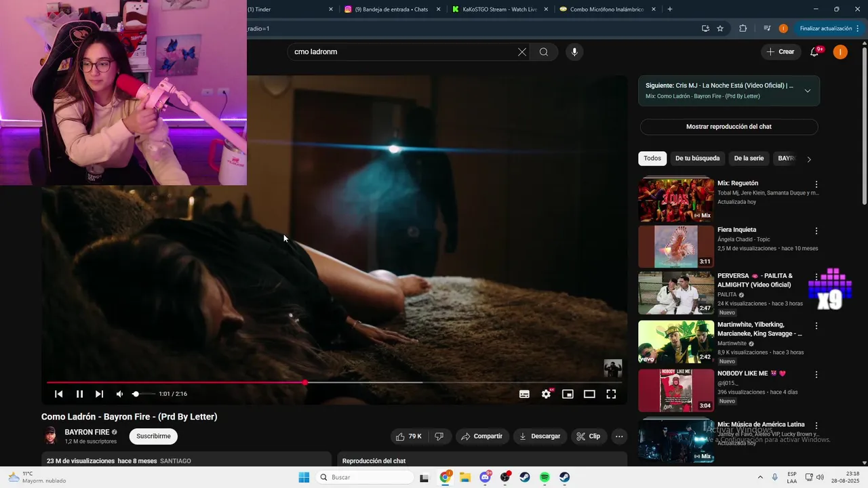Open the BAYRON FIRE channel name link

pos(87,432)
